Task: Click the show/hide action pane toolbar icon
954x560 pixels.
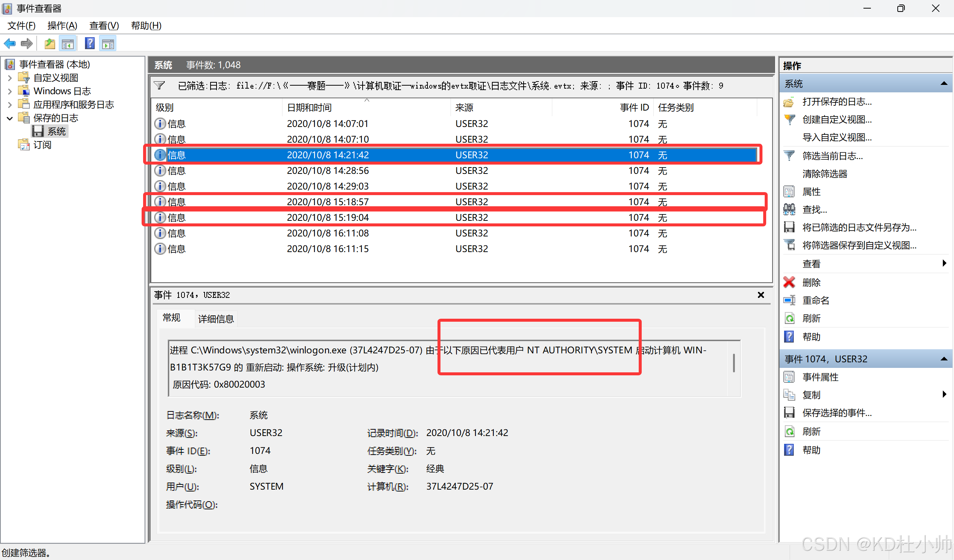Action: (x=108, y=44)
